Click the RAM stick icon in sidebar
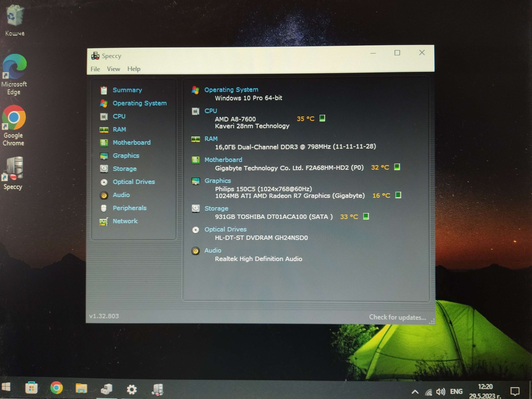 click(x=104, y=130)
